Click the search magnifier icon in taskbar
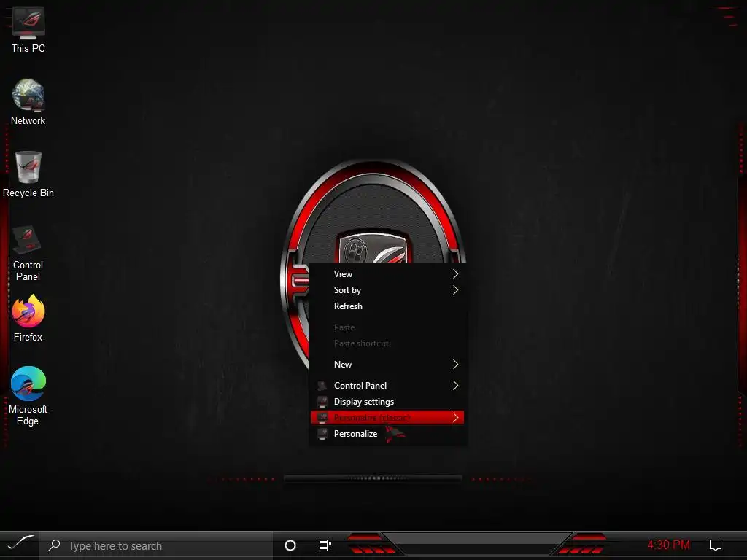The width and height of the screenshot is (747, 560). click(x=54, y=545)
